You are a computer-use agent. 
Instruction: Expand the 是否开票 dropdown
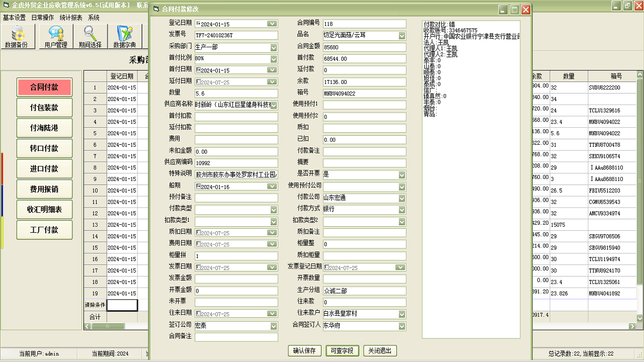tap(402, 175)
